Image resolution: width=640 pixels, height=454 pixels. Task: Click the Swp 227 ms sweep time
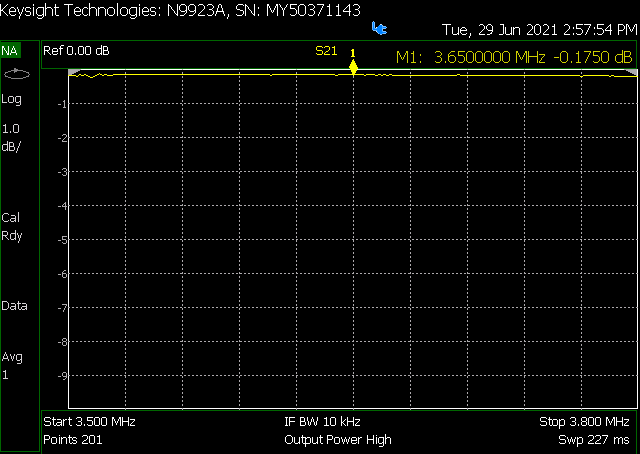[594, 440]
